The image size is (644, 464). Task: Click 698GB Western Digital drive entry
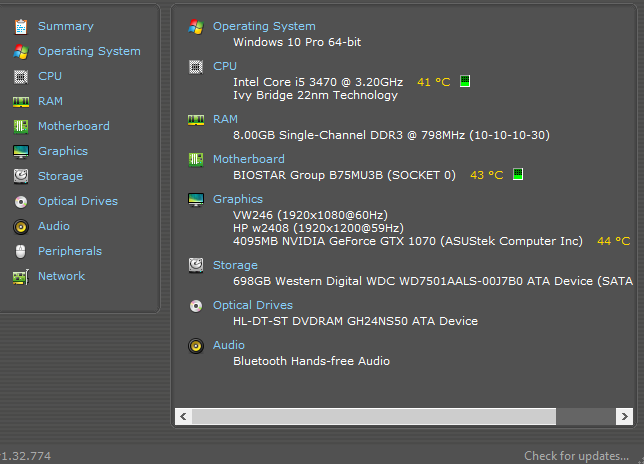(433, 281)
